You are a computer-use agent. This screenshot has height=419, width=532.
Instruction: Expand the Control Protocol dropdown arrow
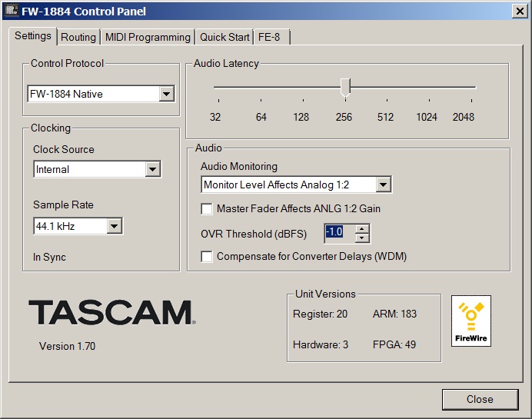(x=166, y=94)
